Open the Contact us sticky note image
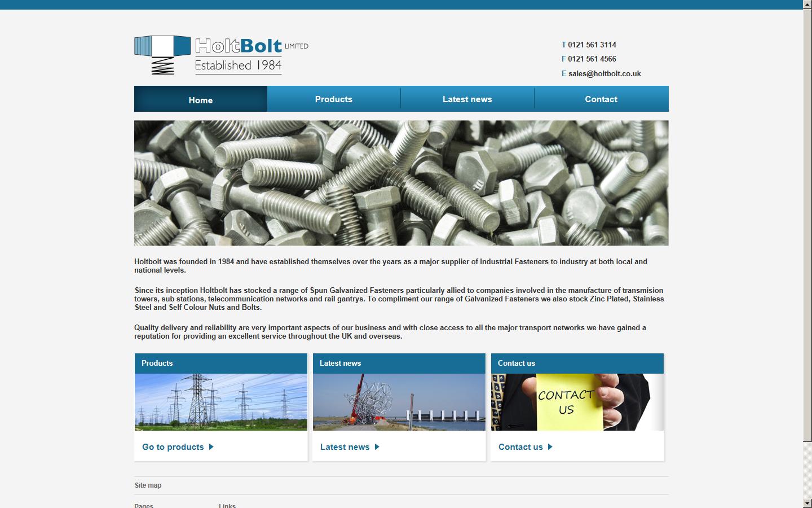The image size is (812, 508). (577, 402)
